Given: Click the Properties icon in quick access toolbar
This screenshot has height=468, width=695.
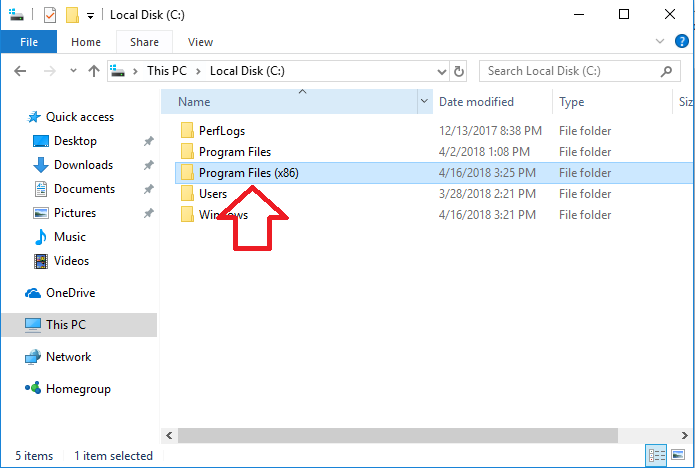Looking at the screenshot, I should click(x=50, y=16).
